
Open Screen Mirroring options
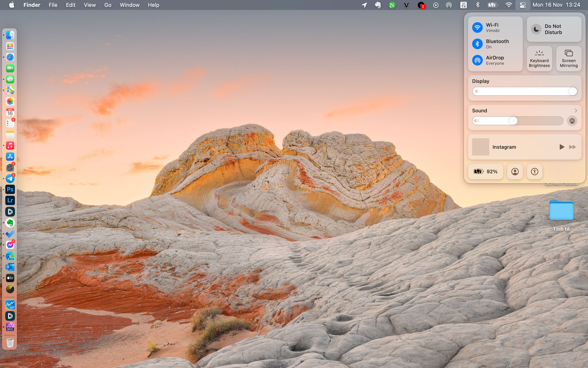click(568, 59)
